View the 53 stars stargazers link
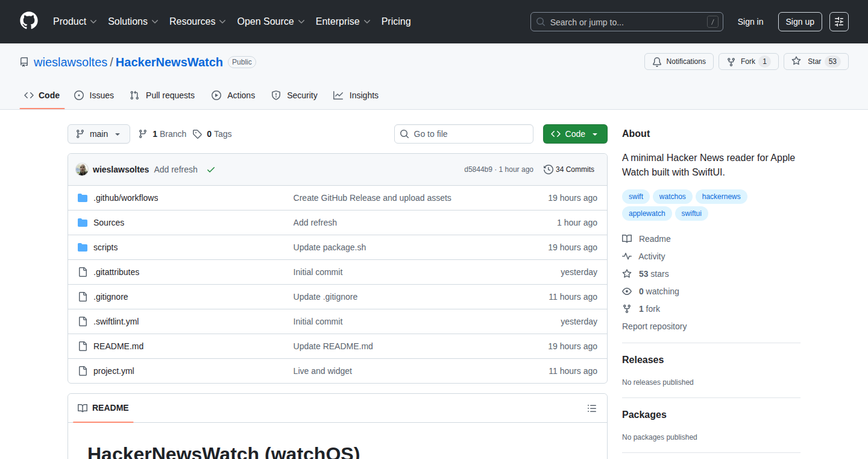Viewport: 868px width, 459px height. point(646,274)
